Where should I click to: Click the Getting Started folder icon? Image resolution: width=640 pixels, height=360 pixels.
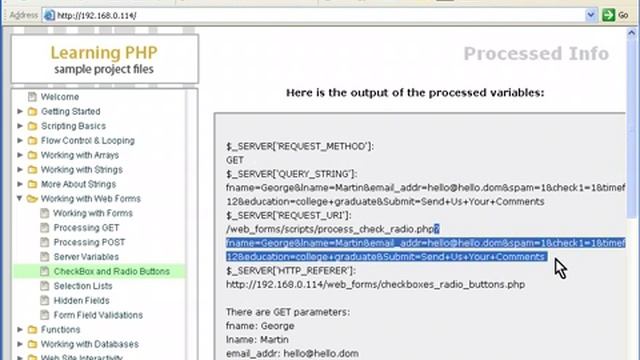(32, 111)
